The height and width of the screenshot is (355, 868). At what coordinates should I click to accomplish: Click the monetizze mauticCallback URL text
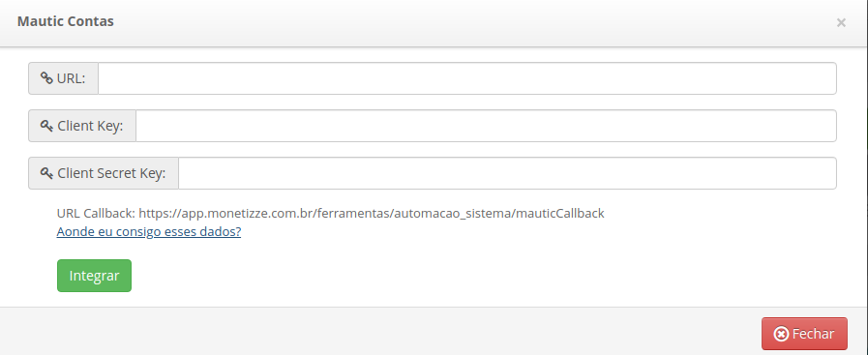pyautogui.click(x=372, y=213)
